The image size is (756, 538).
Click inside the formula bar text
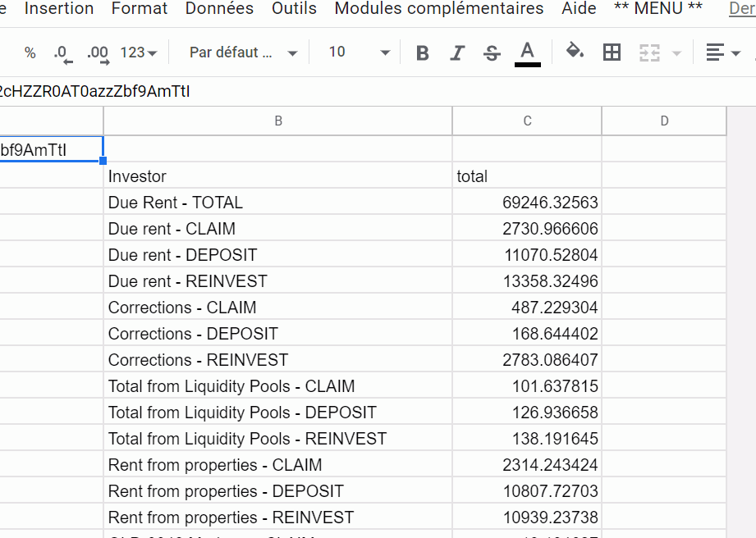click(x=99, y=91)
